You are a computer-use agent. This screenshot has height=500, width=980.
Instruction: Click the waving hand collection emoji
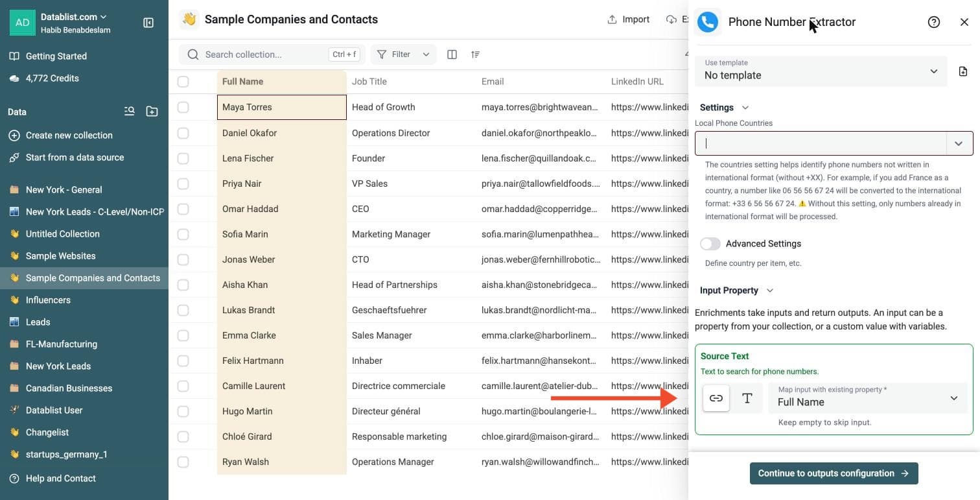pyautogui.click(x=189, y=19)
